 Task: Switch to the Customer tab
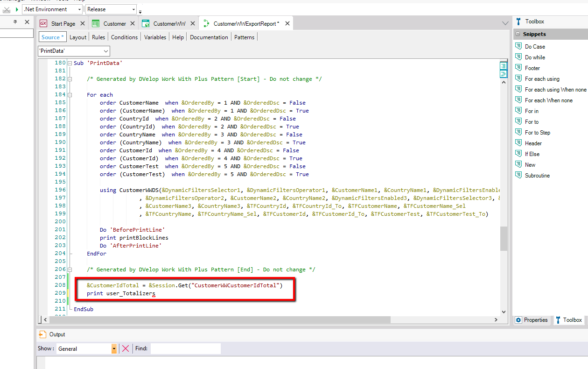[x=115, y=24]
